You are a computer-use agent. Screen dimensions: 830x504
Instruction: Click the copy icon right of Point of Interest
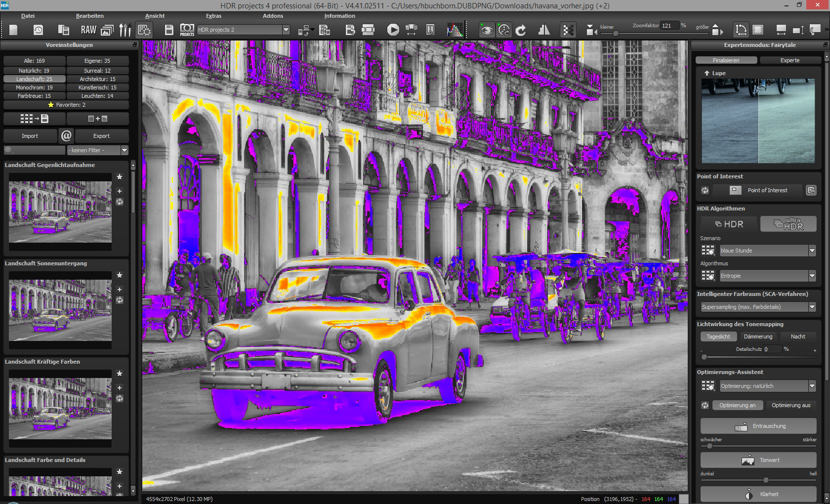(811, 190)
